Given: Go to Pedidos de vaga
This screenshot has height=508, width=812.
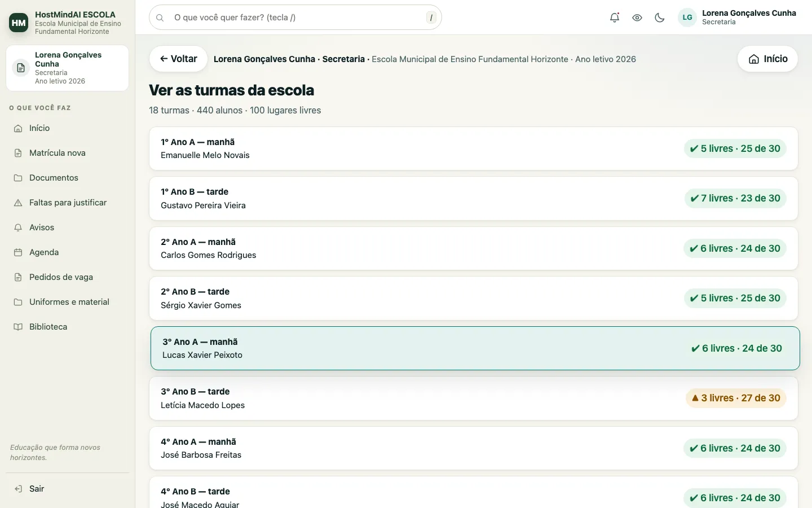Looking at the screenshot, I should 68,277.
